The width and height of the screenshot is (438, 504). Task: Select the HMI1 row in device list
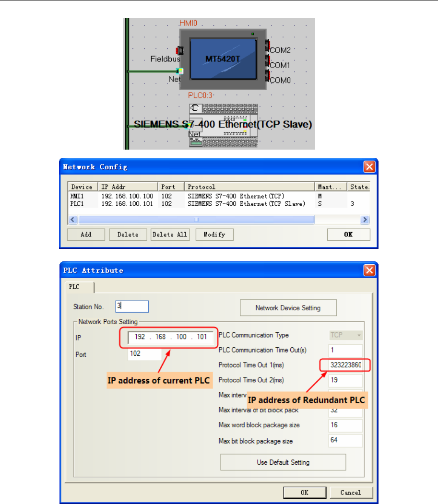(x=219, y=196)
